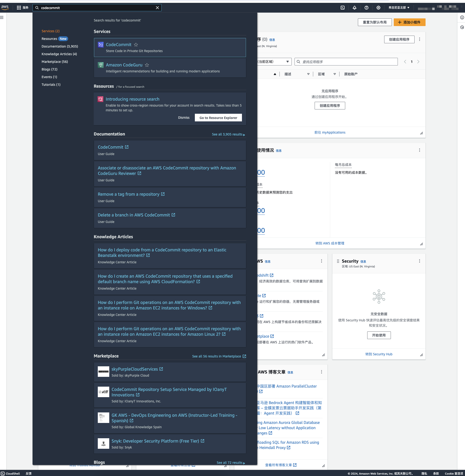This screenshot has height=476, width=465.
Task: Open the info panel icon at right edge
Action: point(462,17)
